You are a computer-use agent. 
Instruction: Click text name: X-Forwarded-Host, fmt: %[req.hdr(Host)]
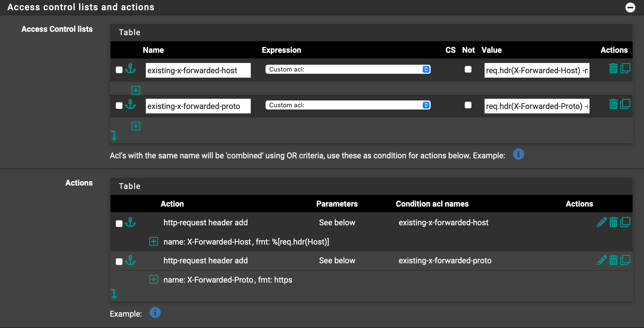coord(246,242)
